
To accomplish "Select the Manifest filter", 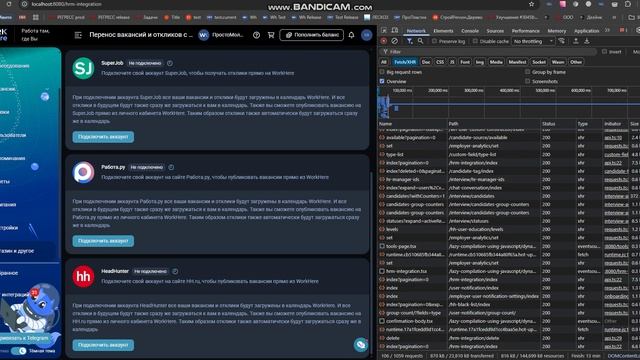I will [x=518, y=62].
